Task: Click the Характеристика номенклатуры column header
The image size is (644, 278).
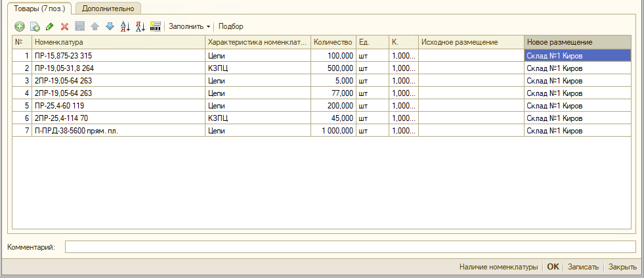Action: (258, 42)
